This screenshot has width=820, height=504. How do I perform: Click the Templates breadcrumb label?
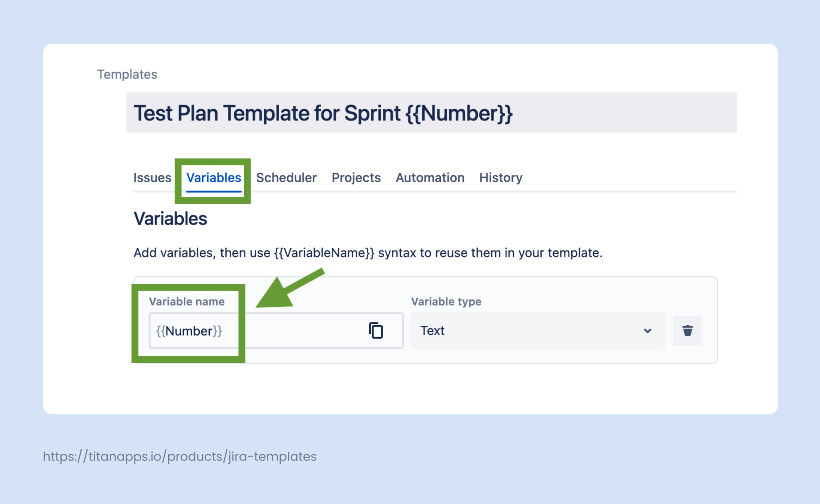coord(127,74)
